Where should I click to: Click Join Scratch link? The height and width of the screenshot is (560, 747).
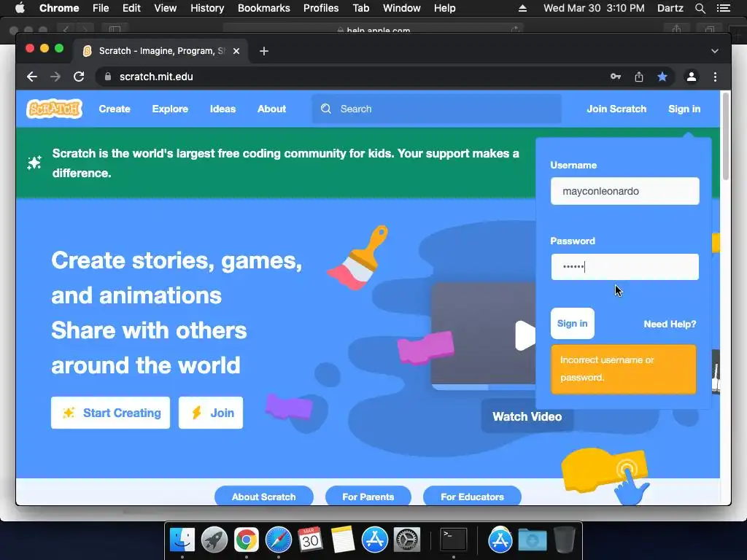click(616, 109)
